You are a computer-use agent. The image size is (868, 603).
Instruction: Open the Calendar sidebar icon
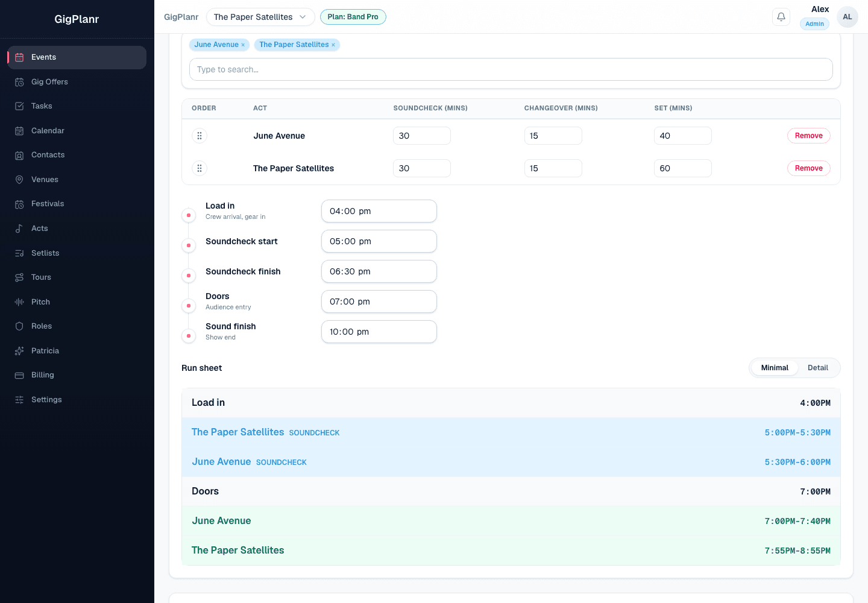(x=19, y=131)
